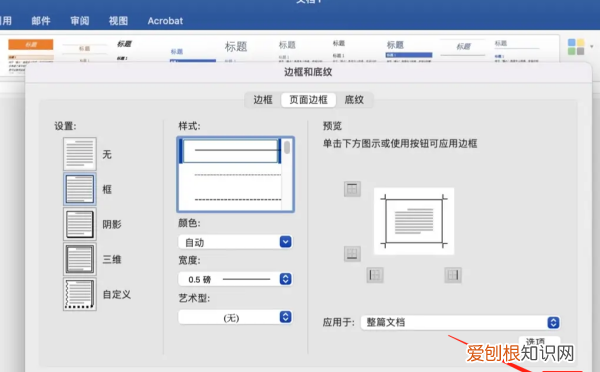600x372 pixels.
Task: Open the 艺术型 (art) dropdown showing (无)
Action: click(x=235, y=317)
